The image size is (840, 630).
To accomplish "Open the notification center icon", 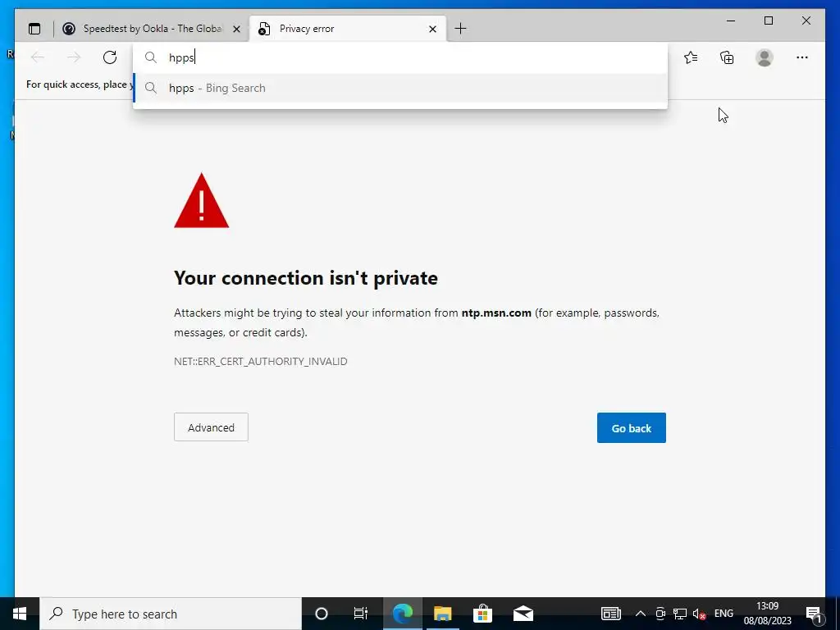I will tap(815, 614).
